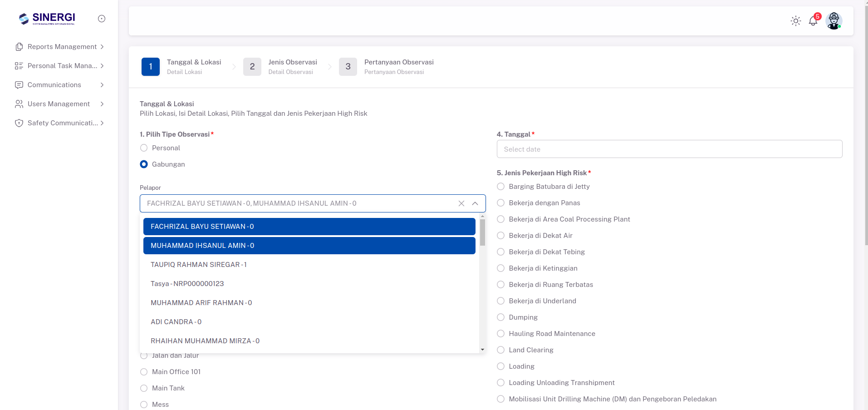The image size is (868, 410).
Task: Select Land Clearing option
Action: click(x=501, y=350)
